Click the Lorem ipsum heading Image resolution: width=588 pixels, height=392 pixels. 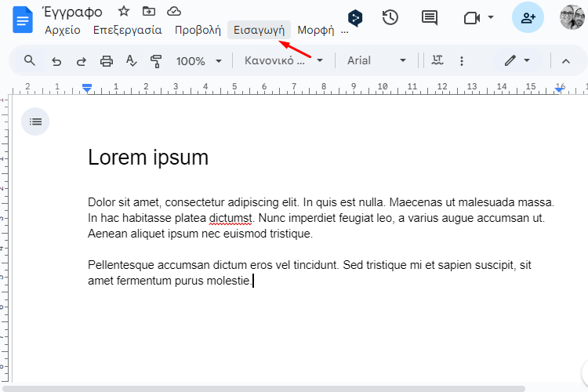[x=148, y=157]
